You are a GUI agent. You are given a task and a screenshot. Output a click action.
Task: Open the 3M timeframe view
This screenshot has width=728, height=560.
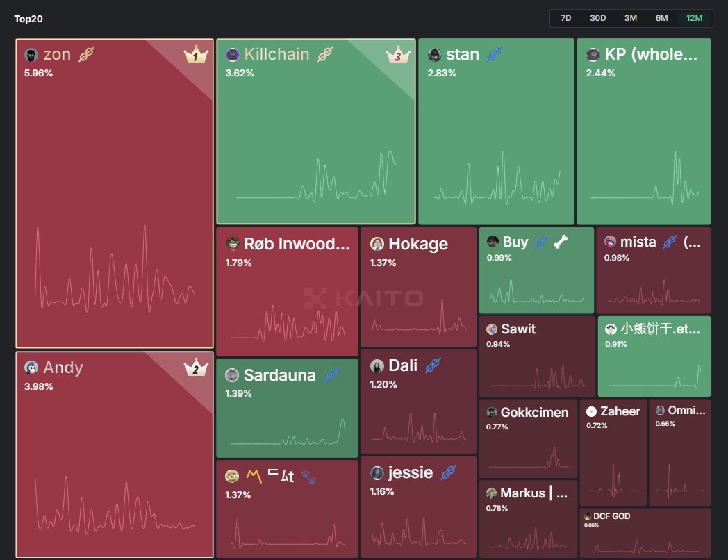pyautogui.click(x=630, y=18)
